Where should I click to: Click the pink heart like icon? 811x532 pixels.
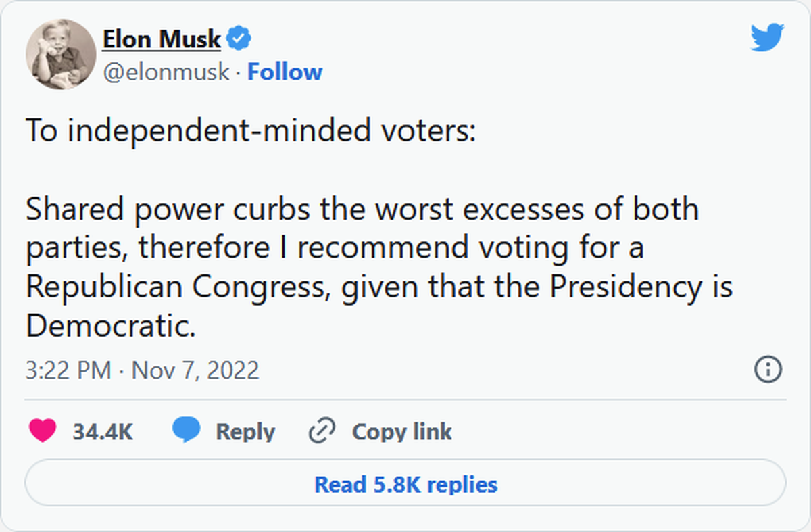click(43, 431)
